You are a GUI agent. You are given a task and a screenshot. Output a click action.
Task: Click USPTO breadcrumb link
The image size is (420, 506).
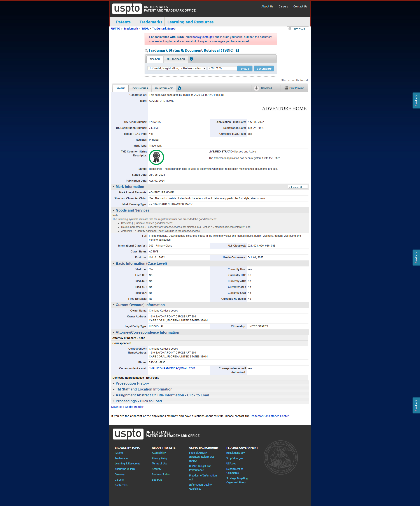115,29
